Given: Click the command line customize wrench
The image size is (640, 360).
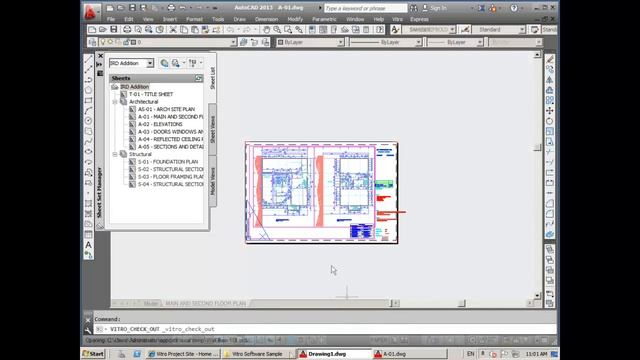Looking at the screenshot, I should [x=88, y=330].
